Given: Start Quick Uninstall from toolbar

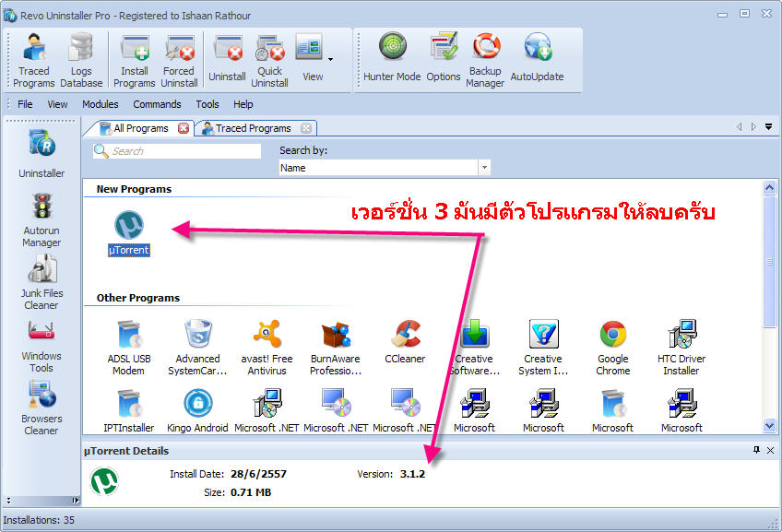Looking at the screenshot, I should [x=270, y=60].
